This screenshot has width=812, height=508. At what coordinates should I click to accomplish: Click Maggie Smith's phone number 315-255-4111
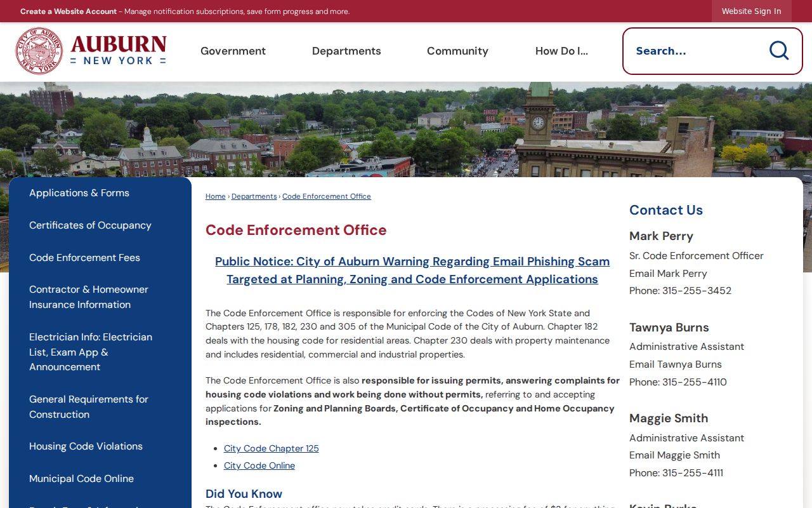(x=693, y=473)
